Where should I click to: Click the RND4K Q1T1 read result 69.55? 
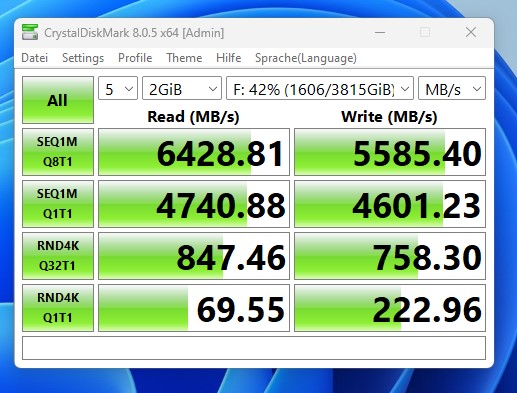pyautogui.click(x=194, y=308)
